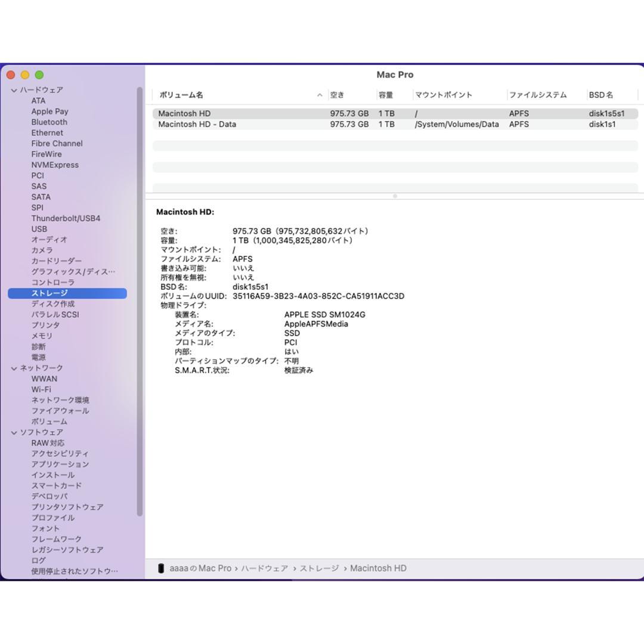The width and height of the screenshot is (644, 644).
Task: Open ネットワーク環境 entry
Action: pyautogui.click(x=60, y=400)
